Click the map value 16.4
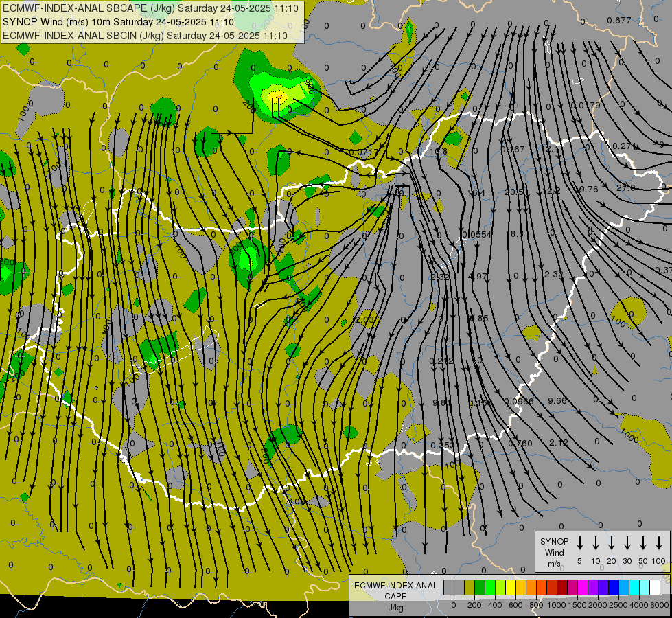 tap(476, 192)
